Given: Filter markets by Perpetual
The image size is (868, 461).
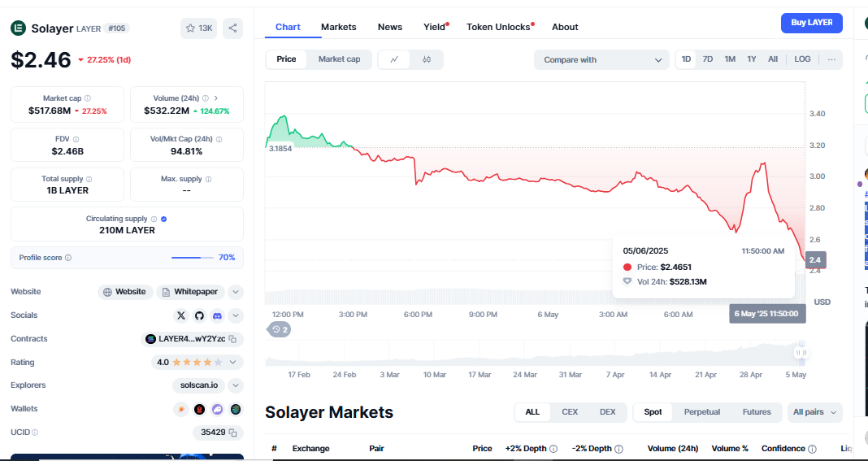Looking at the screenshot, I should coord(702,412).
